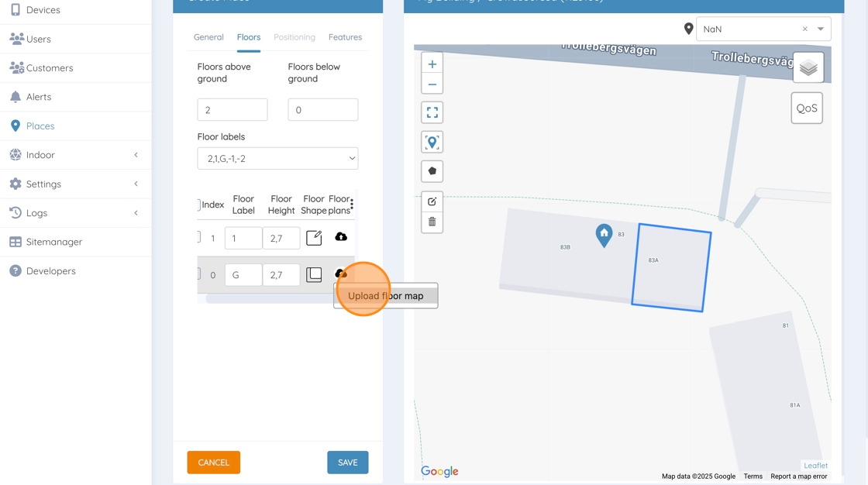The height and width of the screenshot is (485, 868).
Task: Click Report a map error link
Action: pyautogui.click(x=799, y=476)
